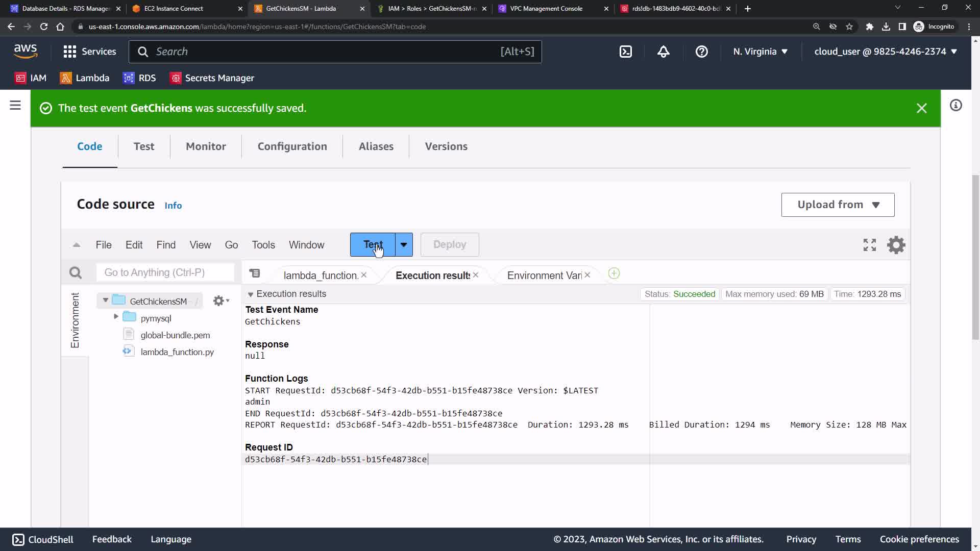Add a new editor tab with the plus icon
980x551 pixels.
614,273
